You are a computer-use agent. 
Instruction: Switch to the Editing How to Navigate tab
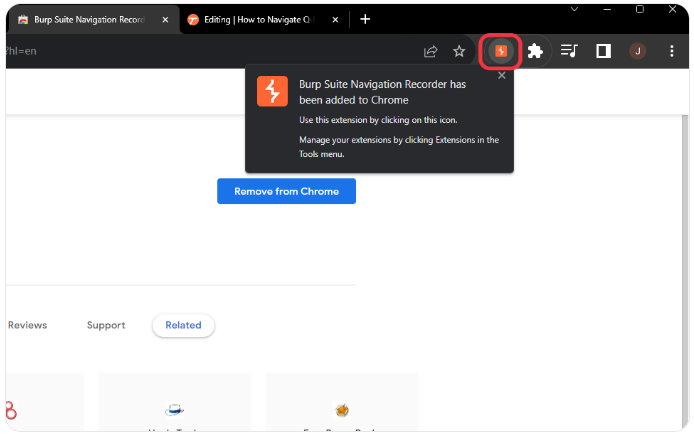click(x=263, y=20)
